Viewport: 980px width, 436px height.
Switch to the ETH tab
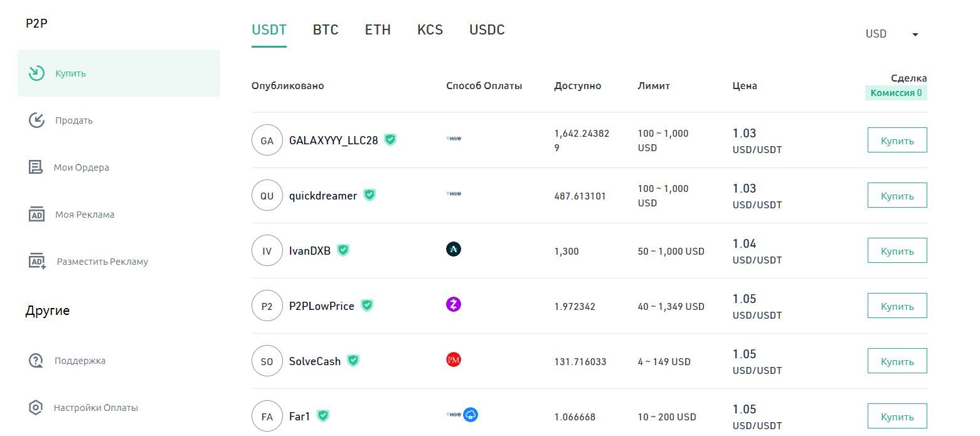378,30
